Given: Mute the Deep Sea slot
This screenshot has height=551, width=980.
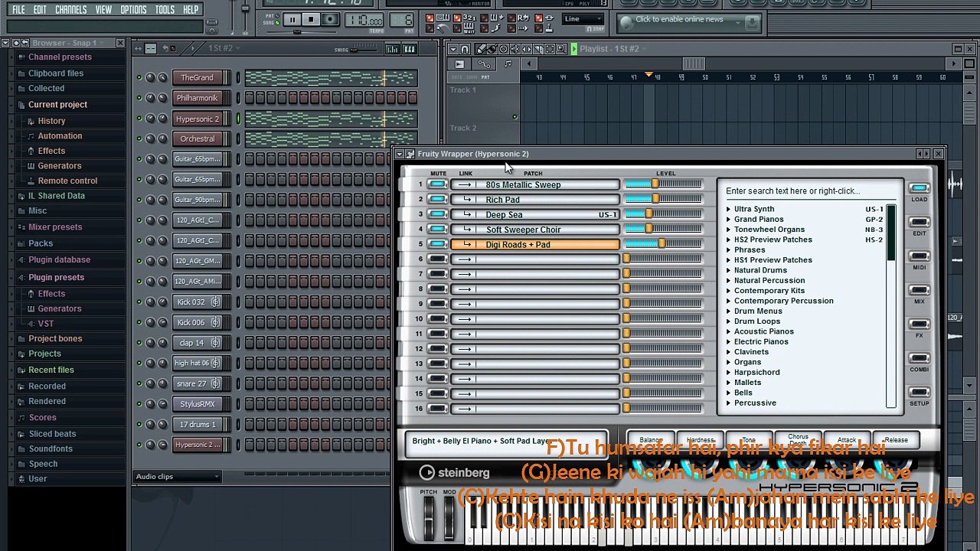Looking at the screenshot, I should (x=437, y=214).
